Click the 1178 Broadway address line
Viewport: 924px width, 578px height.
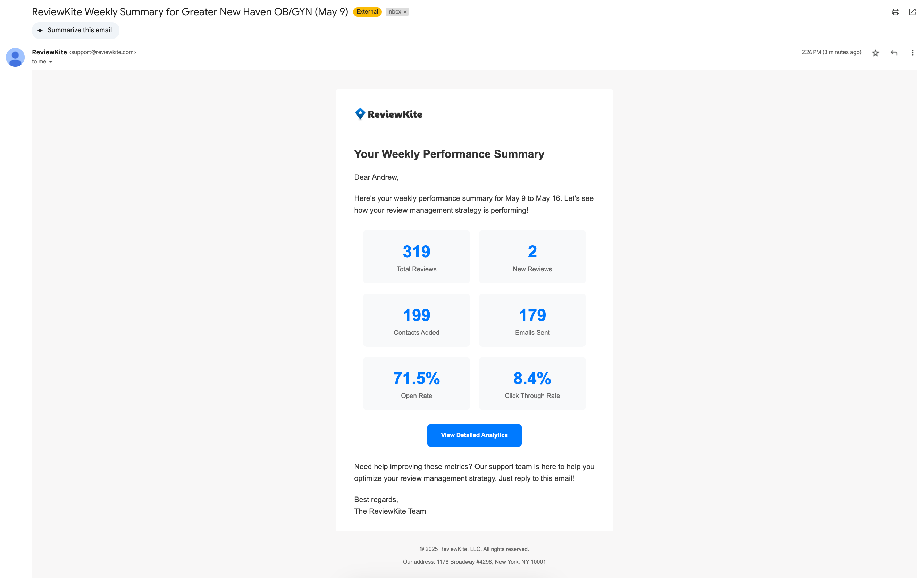[x=474, y=562]
